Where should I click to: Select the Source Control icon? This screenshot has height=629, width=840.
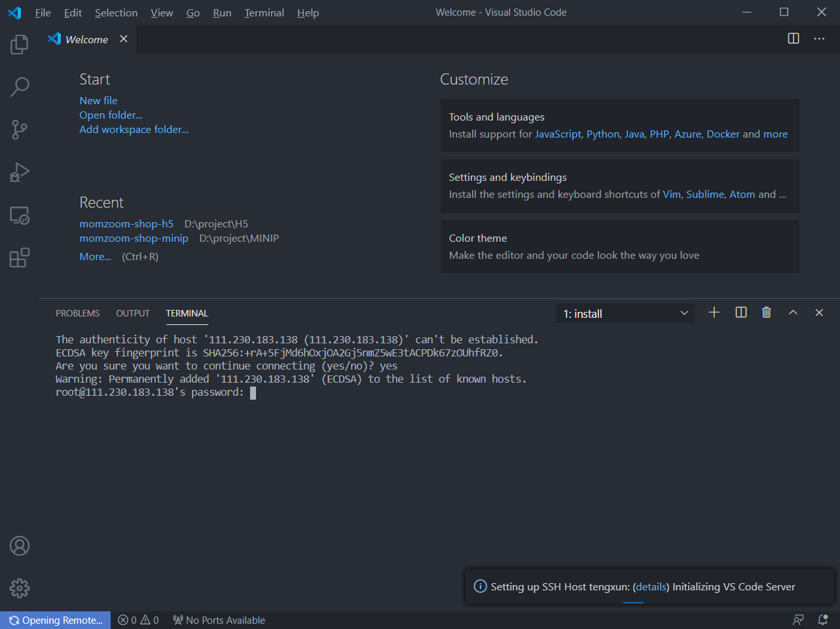point(19,129)
